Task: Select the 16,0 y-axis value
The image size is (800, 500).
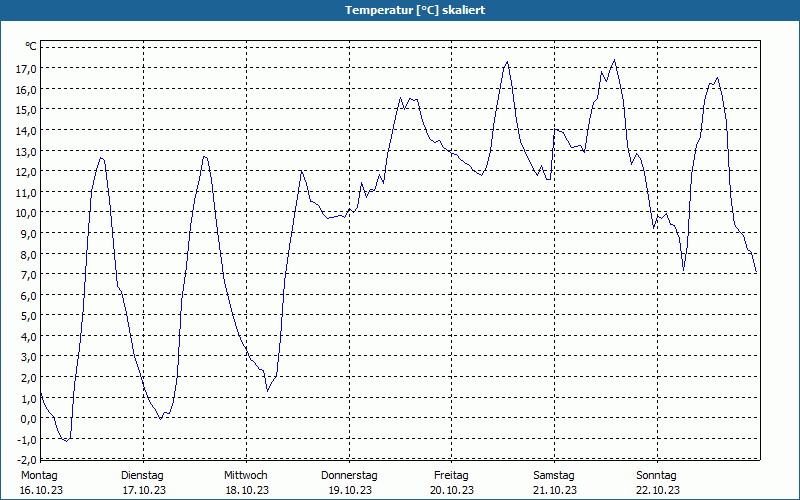Action: (26, 89)
